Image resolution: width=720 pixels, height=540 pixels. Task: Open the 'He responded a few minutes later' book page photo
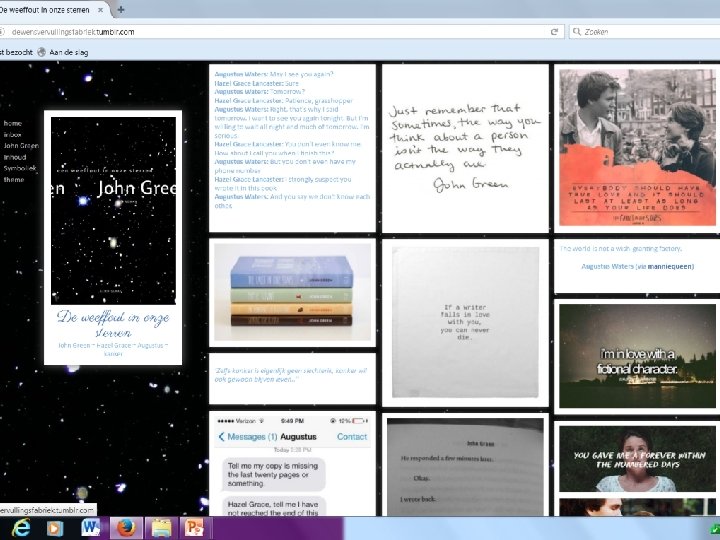[x=465, y=467]
